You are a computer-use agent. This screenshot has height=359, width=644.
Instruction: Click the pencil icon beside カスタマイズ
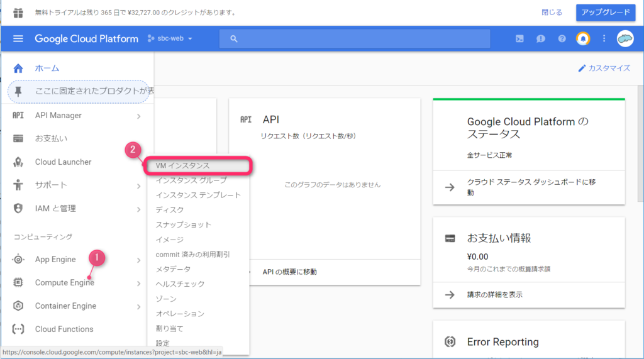[x=582, y=68]
